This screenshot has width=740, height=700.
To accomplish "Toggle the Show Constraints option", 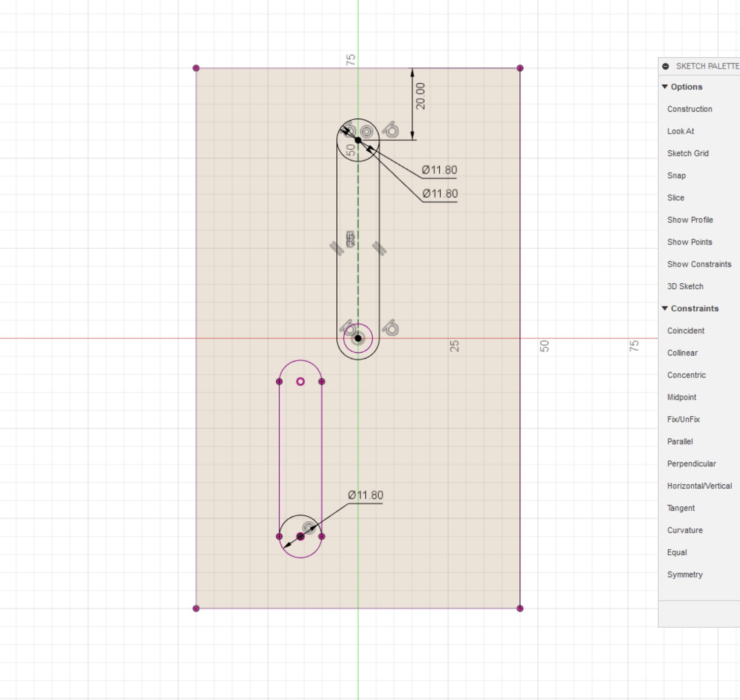I will click(x=699, y=264).
